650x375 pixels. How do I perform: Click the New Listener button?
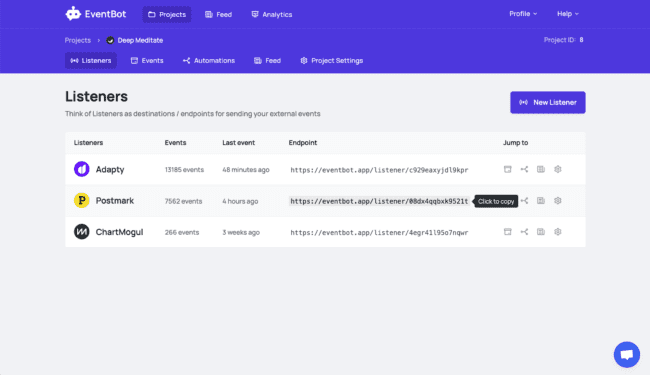548,102
